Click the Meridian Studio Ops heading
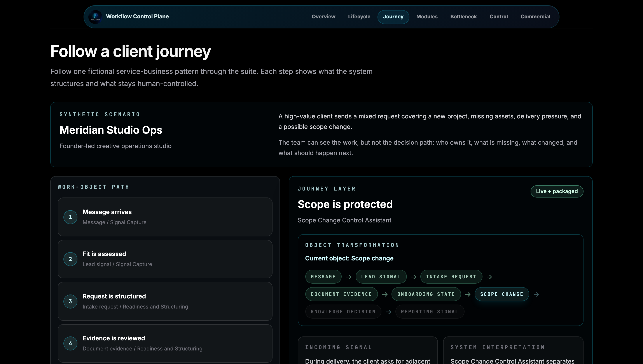 [x=111, y=130]
